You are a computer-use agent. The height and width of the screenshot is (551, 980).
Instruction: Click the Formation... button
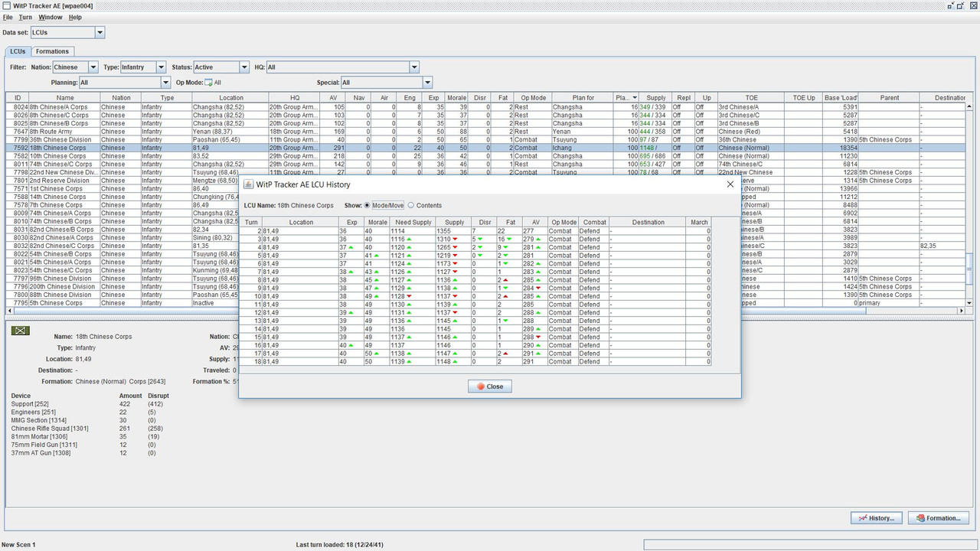click(939, 518)
